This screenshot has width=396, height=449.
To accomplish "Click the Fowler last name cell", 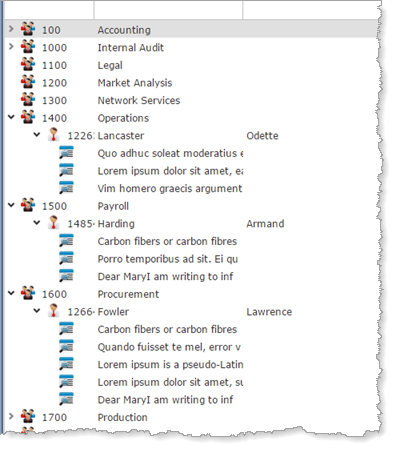I will click(113, 312).
